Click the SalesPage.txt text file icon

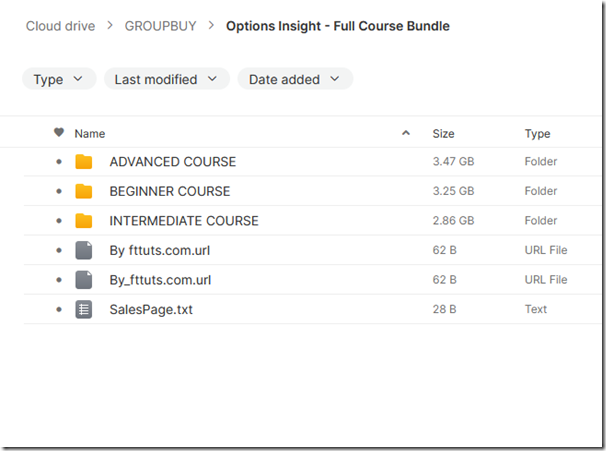[83, 309]
